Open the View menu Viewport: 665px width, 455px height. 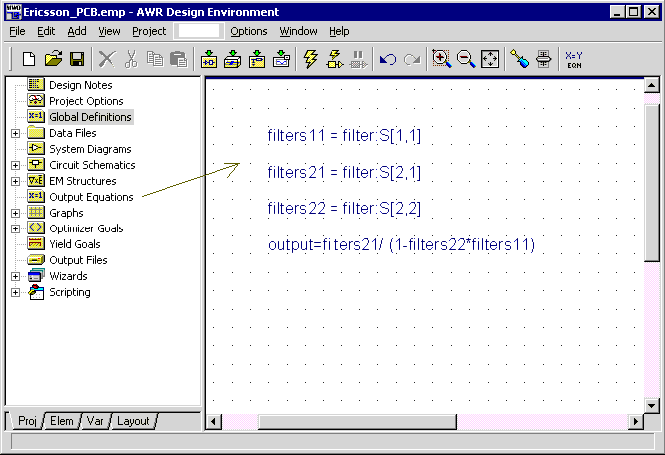tap(109, 31)
